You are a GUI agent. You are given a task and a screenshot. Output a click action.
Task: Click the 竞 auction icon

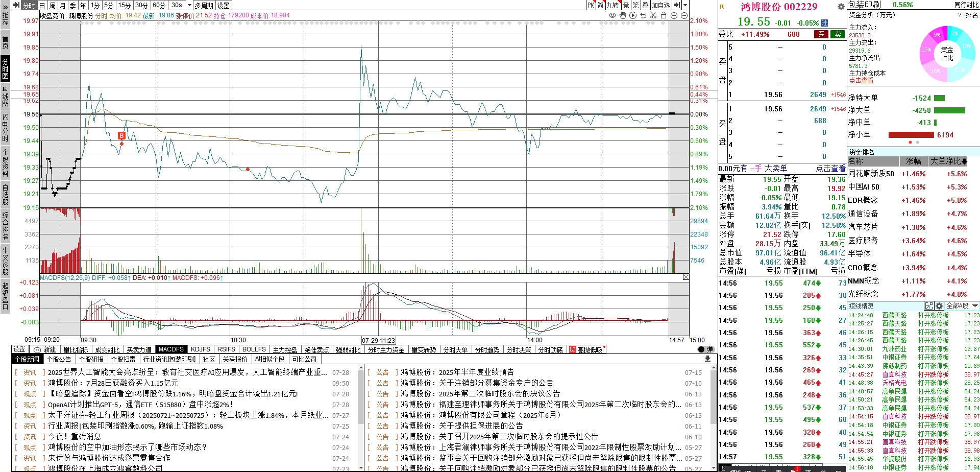tap(626, 5)
